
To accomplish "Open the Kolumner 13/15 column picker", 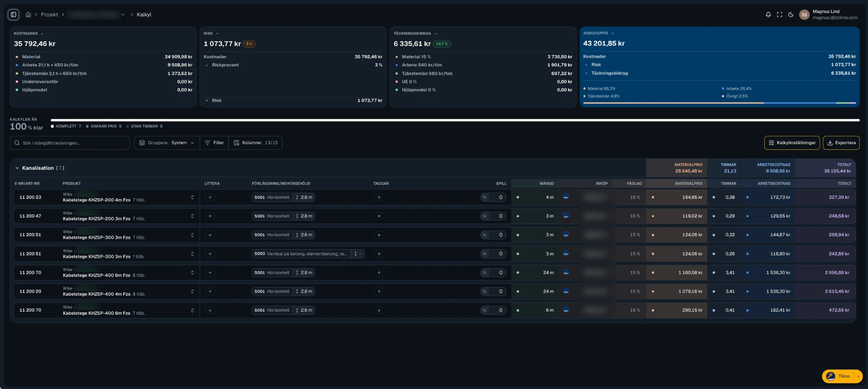I will 256,143.
